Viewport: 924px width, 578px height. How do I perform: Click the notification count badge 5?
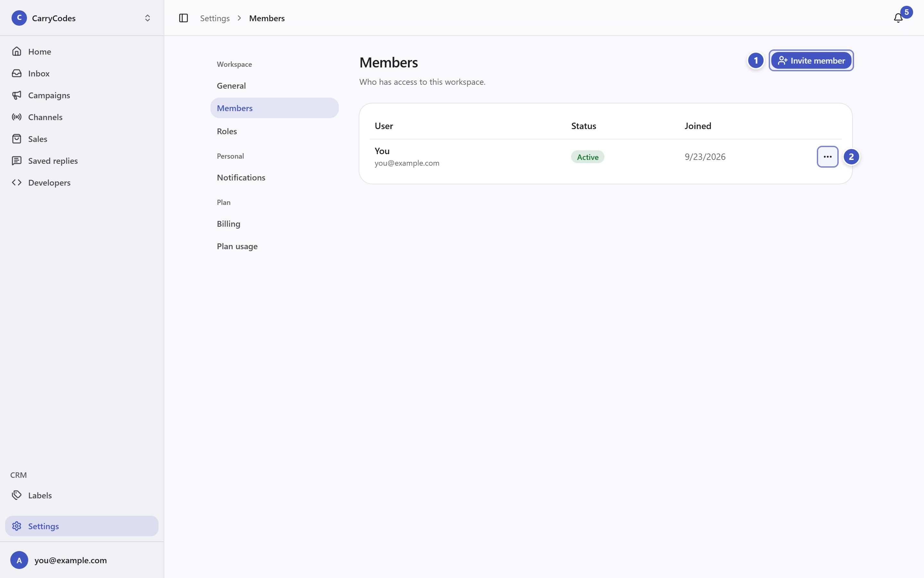pyautogui.click(x=906, y=12)
